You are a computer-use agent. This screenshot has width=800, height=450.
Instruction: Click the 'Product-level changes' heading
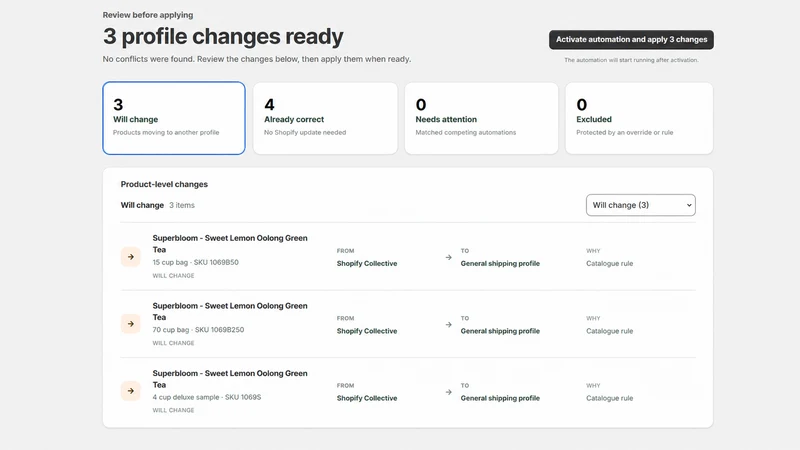coord(164,184)
